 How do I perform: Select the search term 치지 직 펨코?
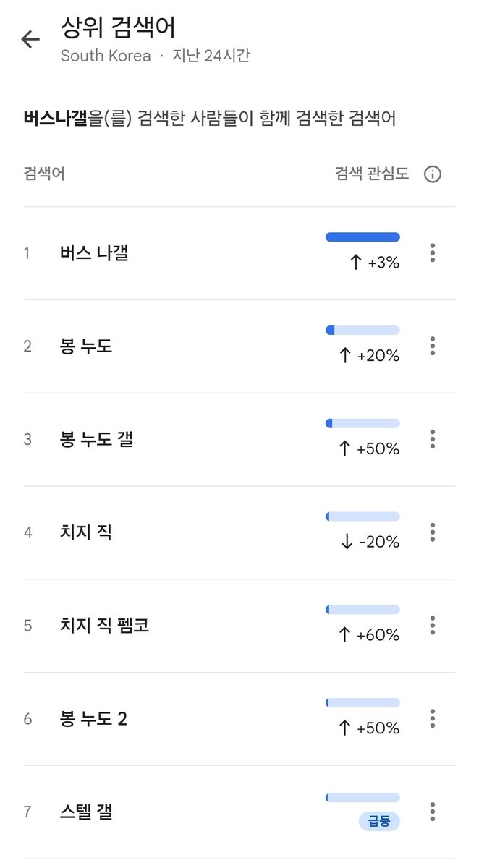point(104,625)
